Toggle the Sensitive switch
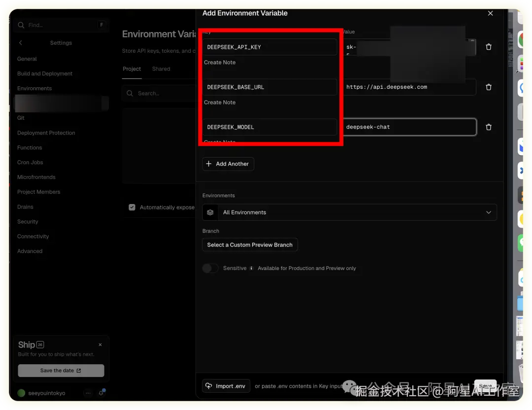This screenshot has width=532, height=410. 210,268
